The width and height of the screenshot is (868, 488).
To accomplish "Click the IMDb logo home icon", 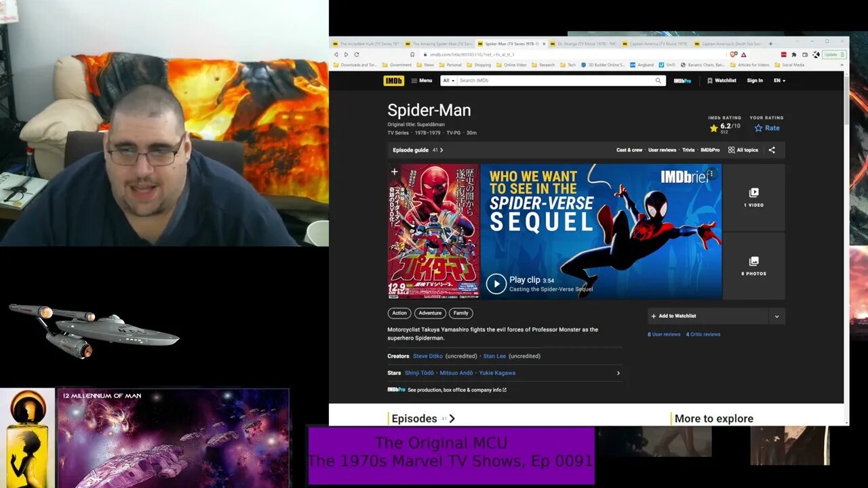I will tap(393, 81).
